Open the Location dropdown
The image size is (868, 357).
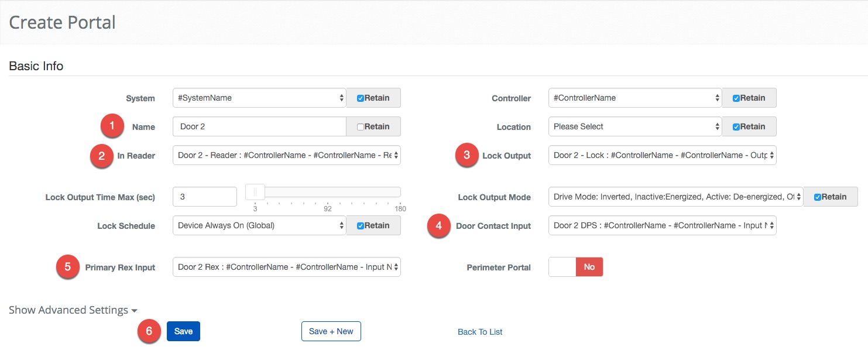point(634,126)
